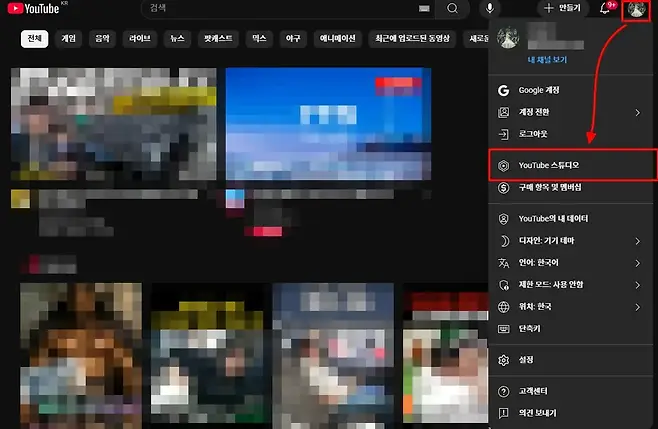Expand the 디자인: 기기 테마 arrow
This screenshot has height=429, width=658.
[637, 241]
